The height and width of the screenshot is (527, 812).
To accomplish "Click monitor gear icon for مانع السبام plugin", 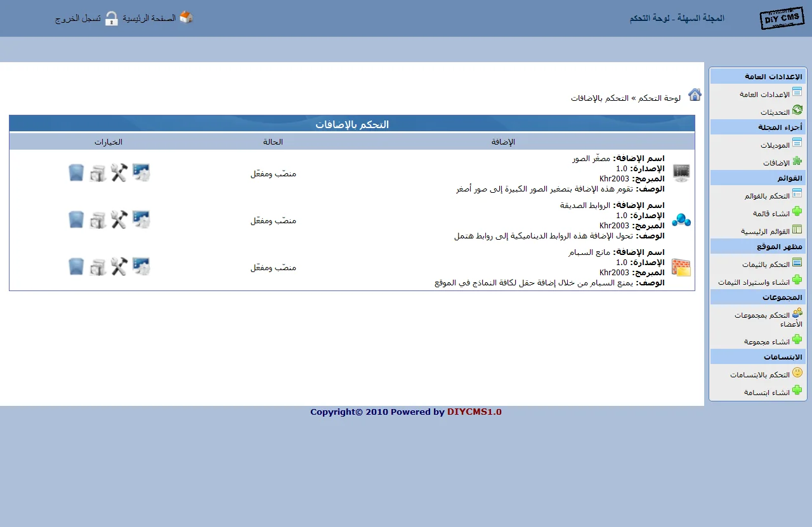I will 141,266.
